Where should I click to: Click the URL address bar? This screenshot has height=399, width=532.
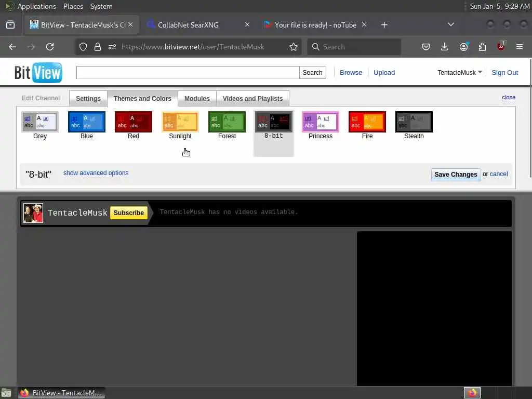point(193,47)
